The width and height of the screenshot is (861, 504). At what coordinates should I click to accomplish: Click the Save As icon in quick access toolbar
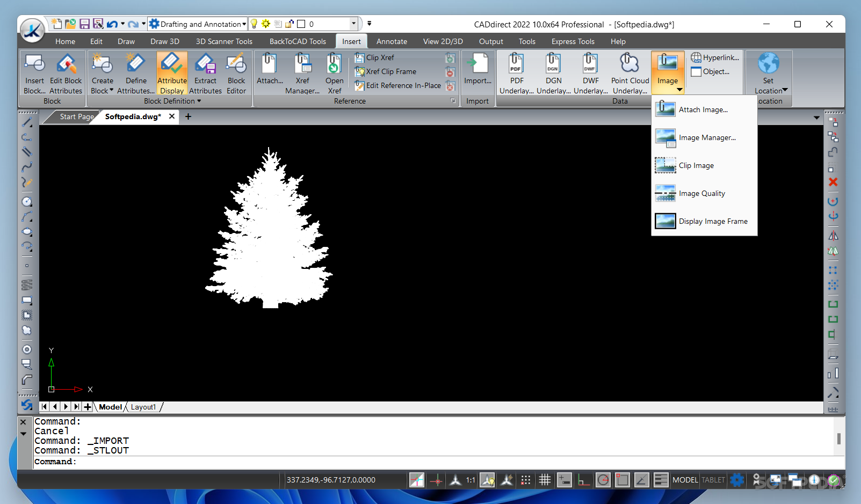[x=98, y=24]
